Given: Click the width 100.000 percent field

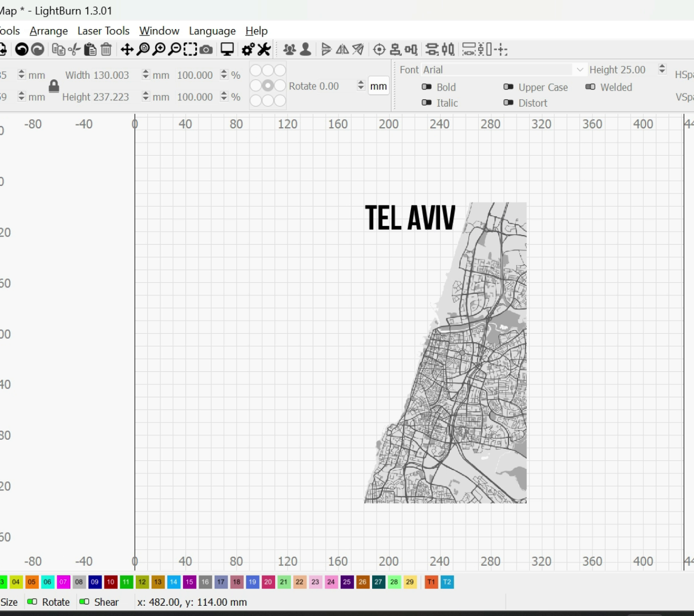Looking at the screenshot, I should pos(197,75).
